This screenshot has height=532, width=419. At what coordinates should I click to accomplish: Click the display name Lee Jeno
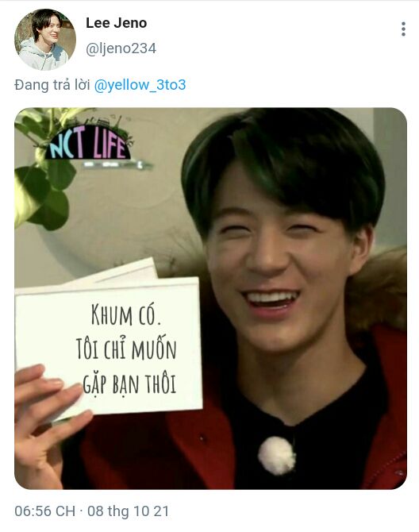(x=117, y=23)
